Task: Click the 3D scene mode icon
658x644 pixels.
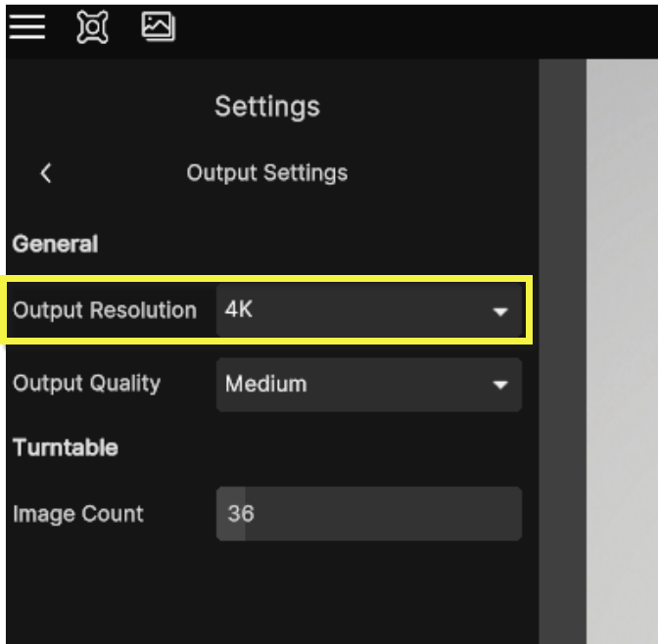Action: (92, 26)
